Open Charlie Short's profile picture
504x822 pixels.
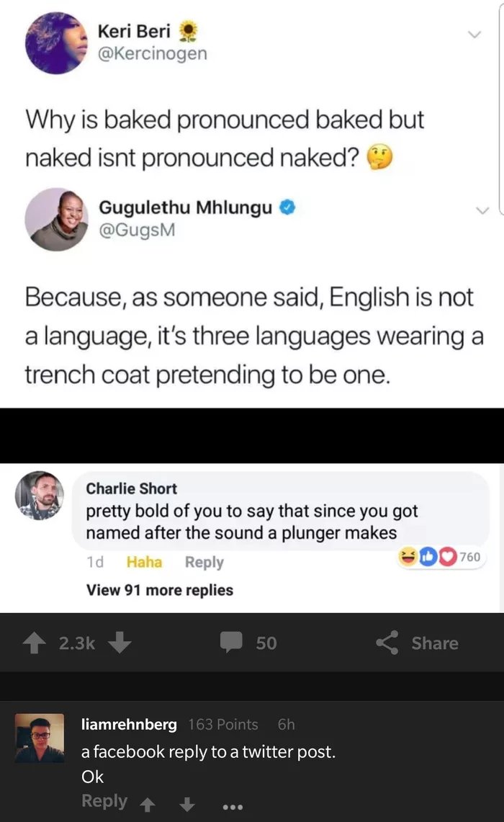coord(40,496)
